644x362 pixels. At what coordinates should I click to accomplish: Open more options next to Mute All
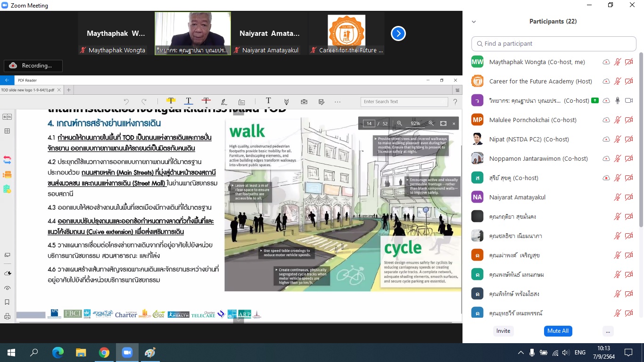coord(608,331)
